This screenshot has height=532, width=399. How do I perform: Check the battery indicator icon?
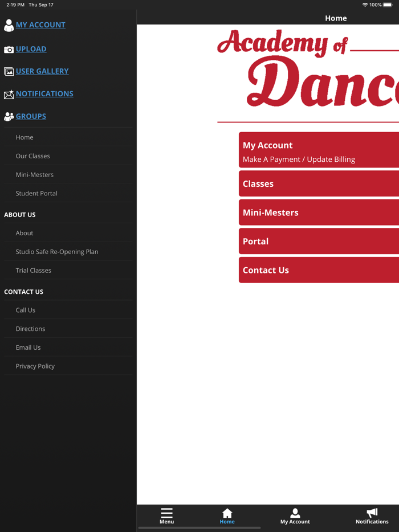tap(388, 5)
